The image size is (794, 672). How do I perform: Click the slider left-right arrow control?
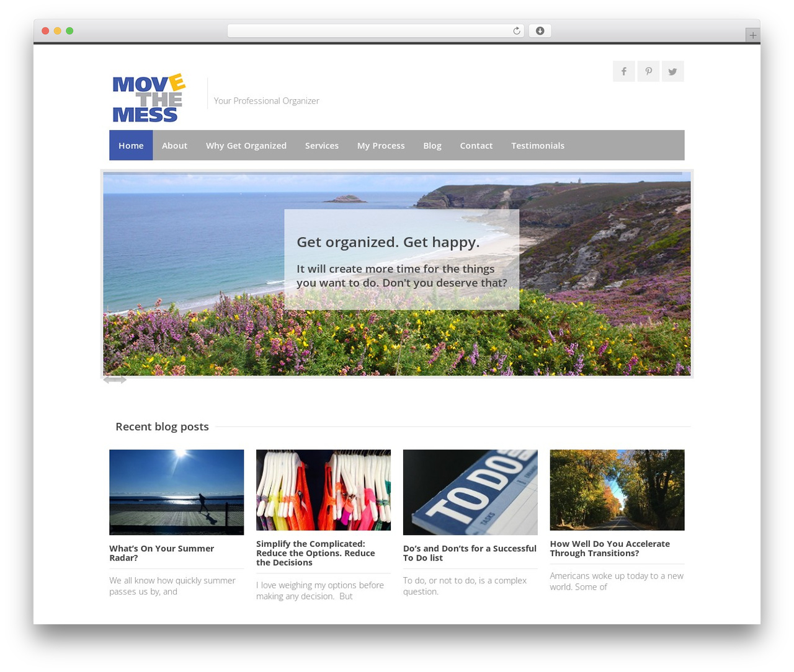tap(115, 380)
